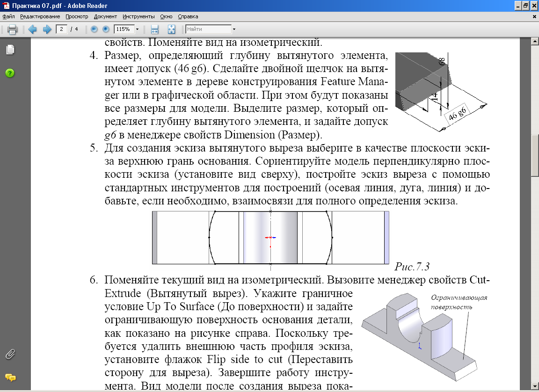Go to previous page arrow
The image size is (539, 392).
click(33, 29)
